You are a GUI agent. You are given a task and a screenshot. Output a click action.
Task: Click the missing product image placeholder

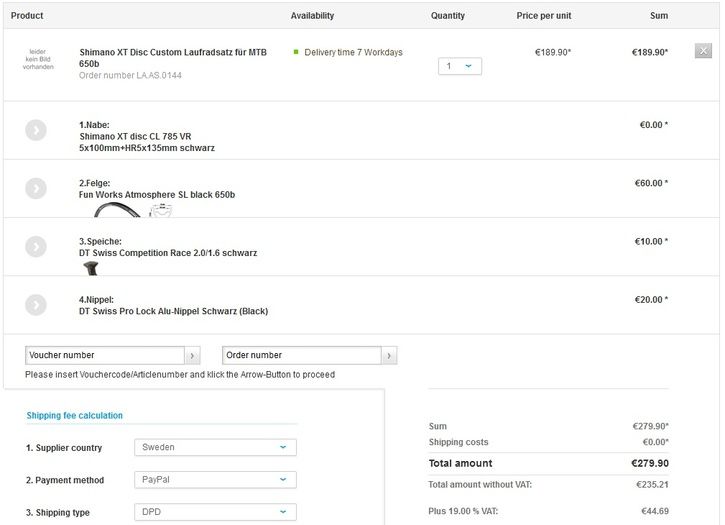tap(38, 59)
